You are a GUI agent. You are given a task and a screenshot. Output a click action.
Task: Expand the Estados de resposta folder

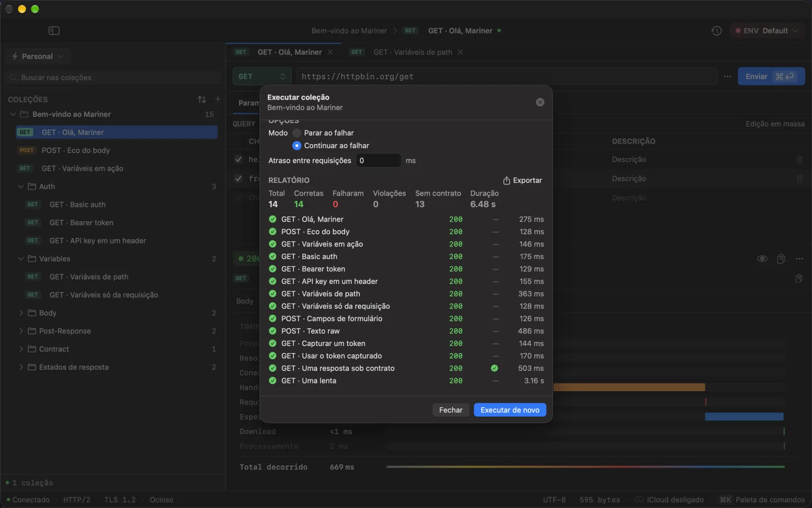pos(21,367)
